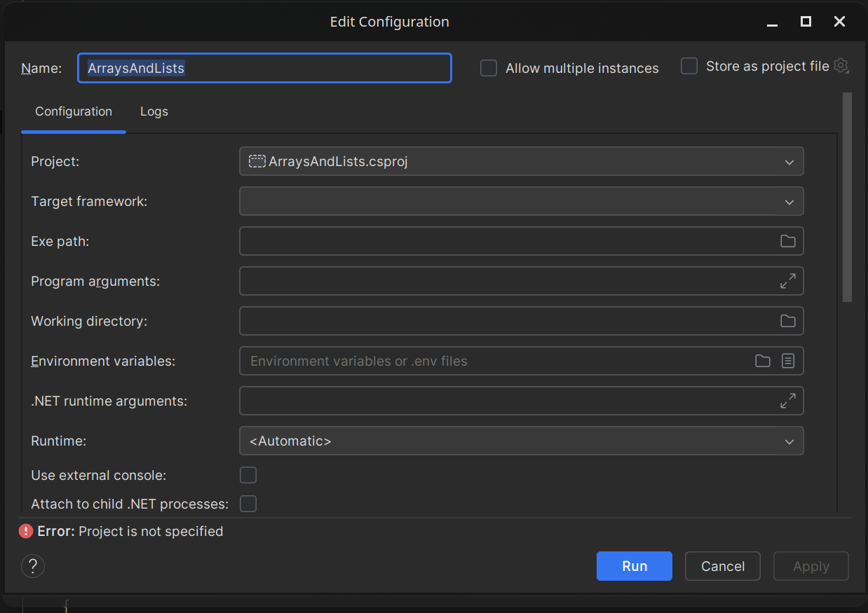The height and width of the screenshot is (613, 868).
Task: Click the Name field containing ArraysAndLists
Action: click(x=264, y=68)
